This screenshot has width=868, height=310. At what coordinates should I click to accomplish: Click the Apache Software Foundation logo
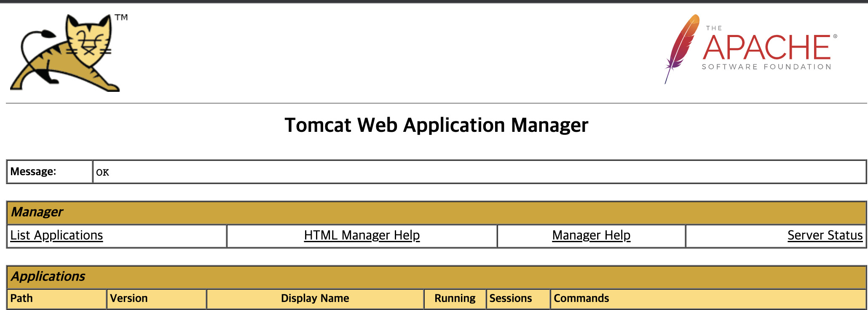[751, 49]
